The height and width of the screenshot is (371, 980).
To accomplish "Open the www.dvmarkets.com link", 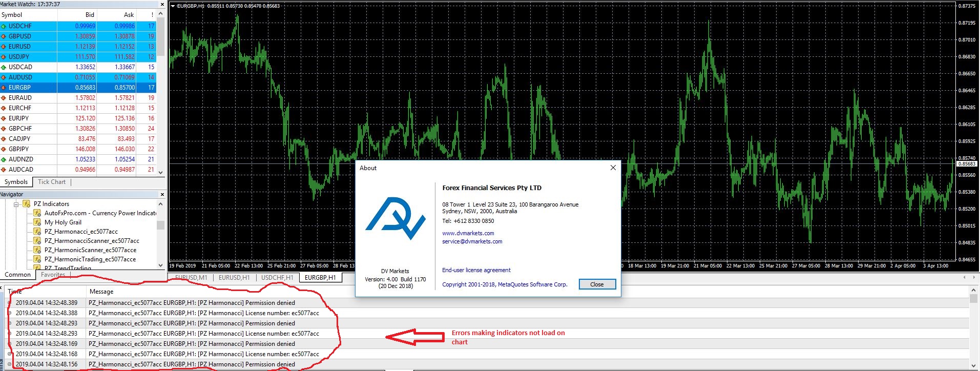I will pyautogui.click(x=468, y=233).
